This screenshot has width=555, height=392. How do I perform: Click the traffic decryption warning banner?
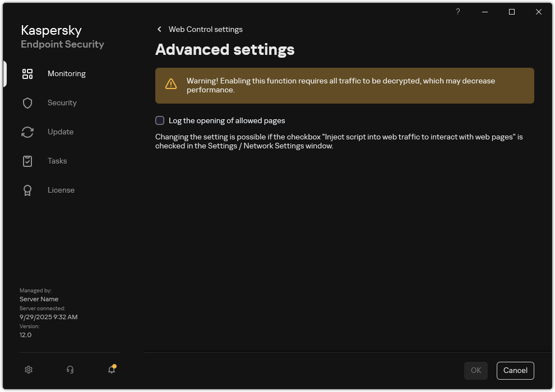(x=344, y=85)
